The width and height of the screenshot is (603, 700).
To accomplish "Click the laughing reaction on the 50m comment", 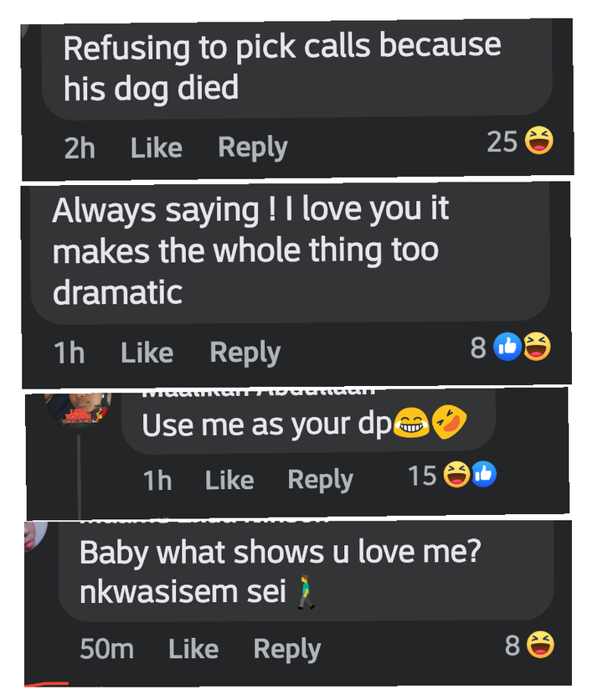I will (x=540, y=645).
